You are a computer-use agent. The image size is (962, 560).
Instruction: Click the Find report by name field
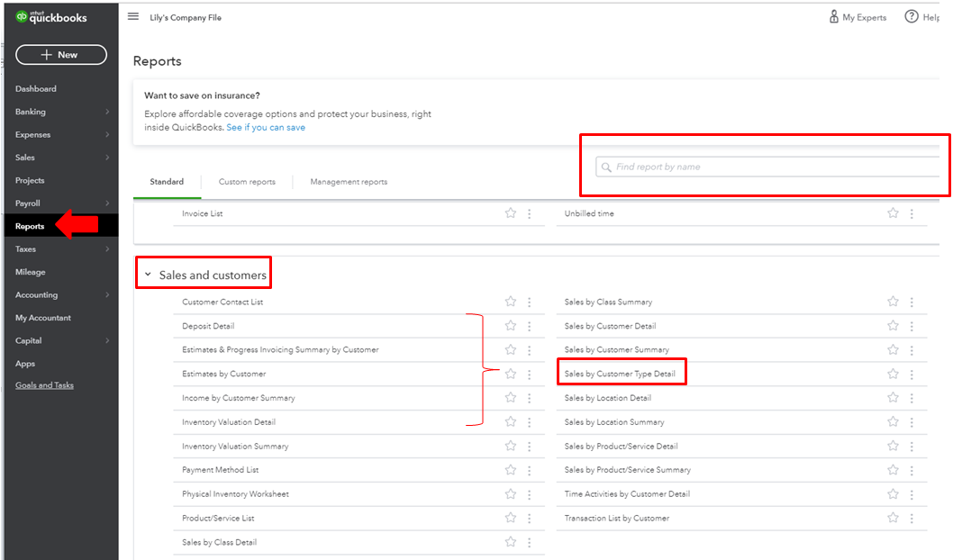pos(766,167)
